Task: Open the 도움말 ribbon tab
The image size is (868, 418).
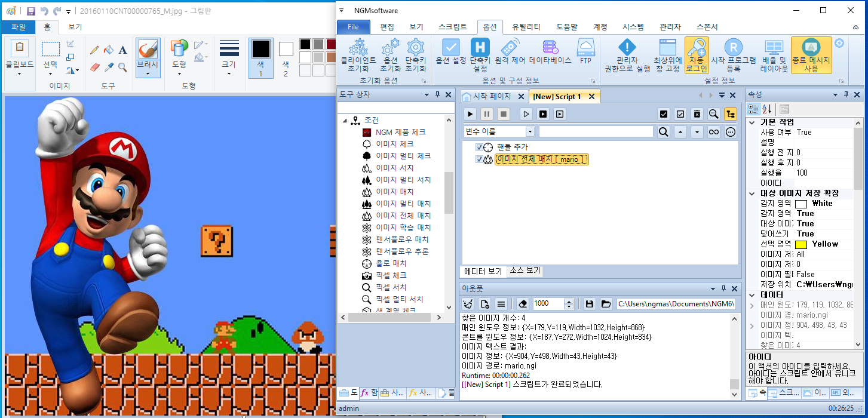Action: tap(567, 27)
